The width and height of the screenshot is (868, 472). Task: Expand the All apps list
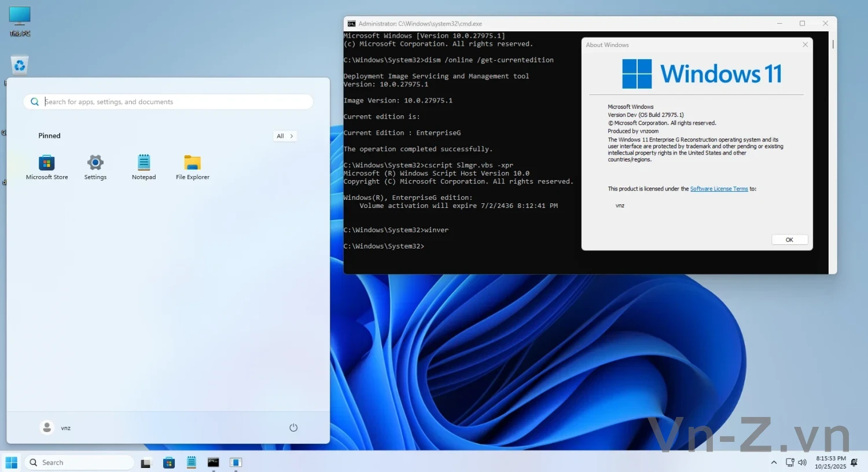click(285, 136)
